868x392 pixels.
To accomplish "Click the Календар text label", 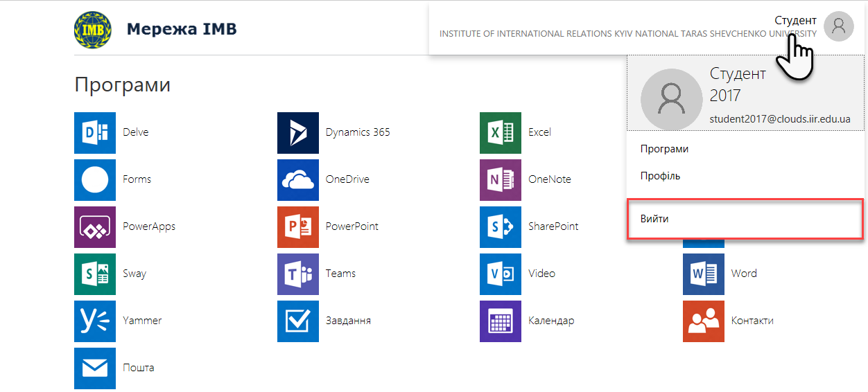I will coord(551,321).
